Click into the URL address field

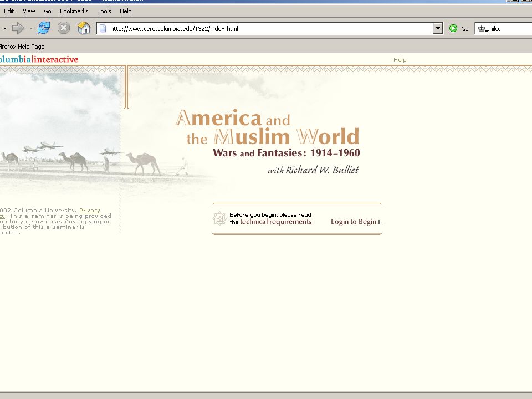pos(270,28)
